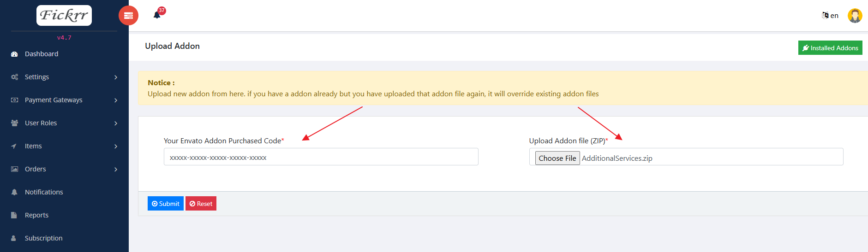Click the Fickrr logo
Screen dimensions: 868x252
pos(64,15)
